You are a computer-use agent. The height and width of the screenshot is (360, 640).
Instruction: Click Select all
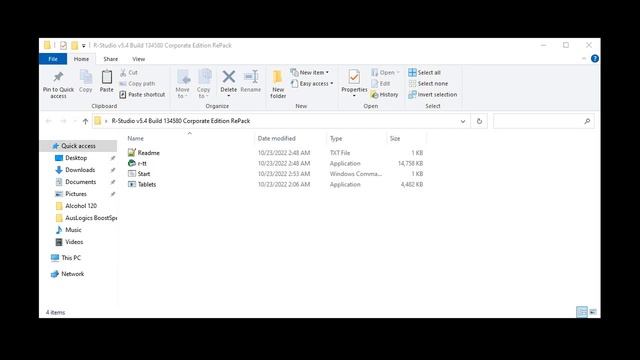point(424,72)
